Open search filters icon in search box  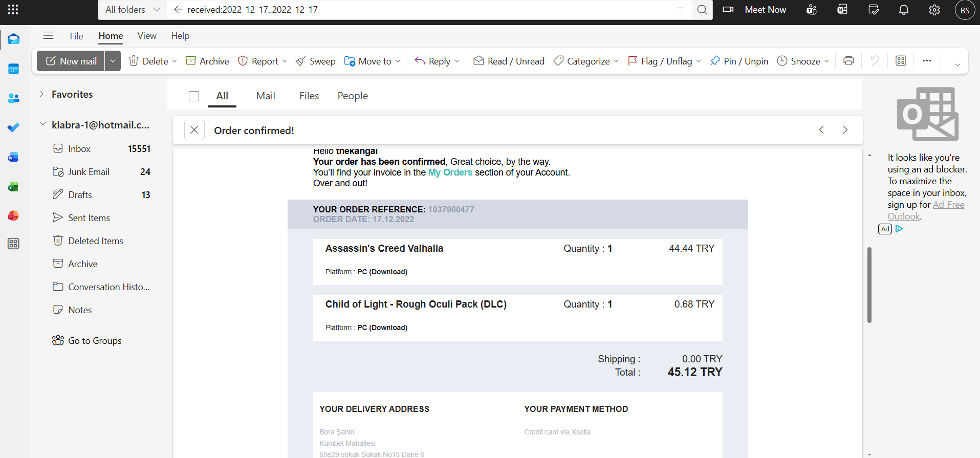click(x=681, y=10)
